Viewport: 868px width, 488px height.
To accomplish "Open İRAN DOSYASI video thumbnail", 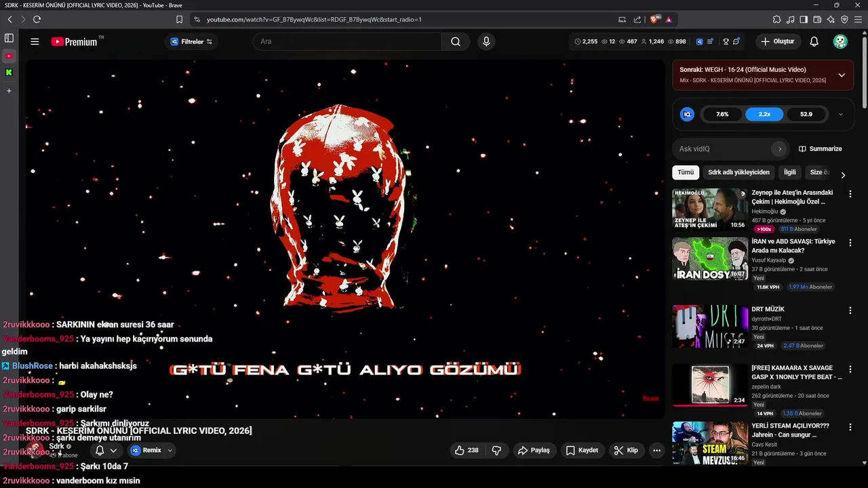I will [x=710, y=258].
